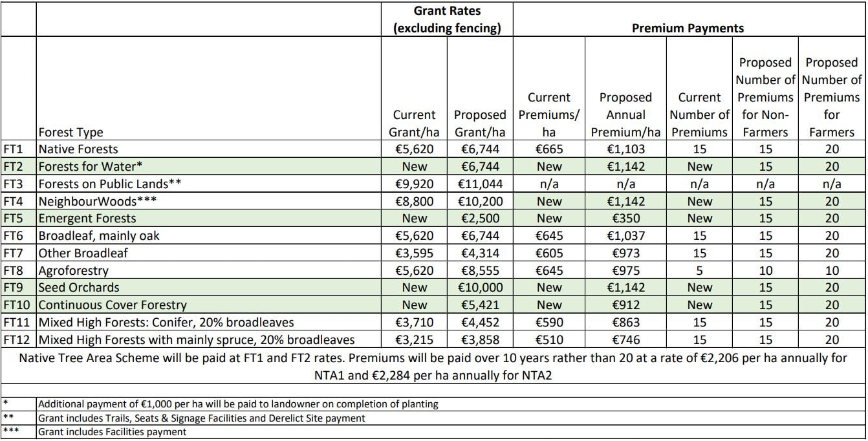Select the Seed Orchards €10,000 cell
The height and width of the screenshot is (441, 868).
pos(480,287)
